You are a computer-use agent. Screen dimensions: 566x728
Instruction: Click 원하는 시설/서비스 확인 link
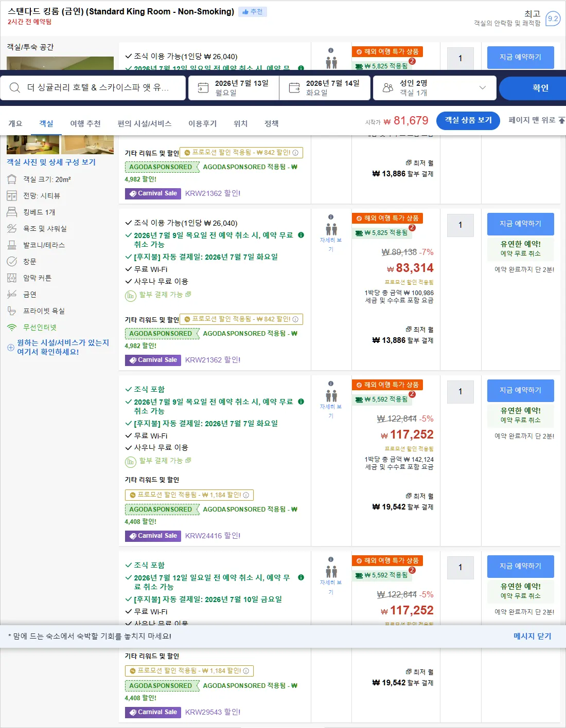[x=63, y=347]
